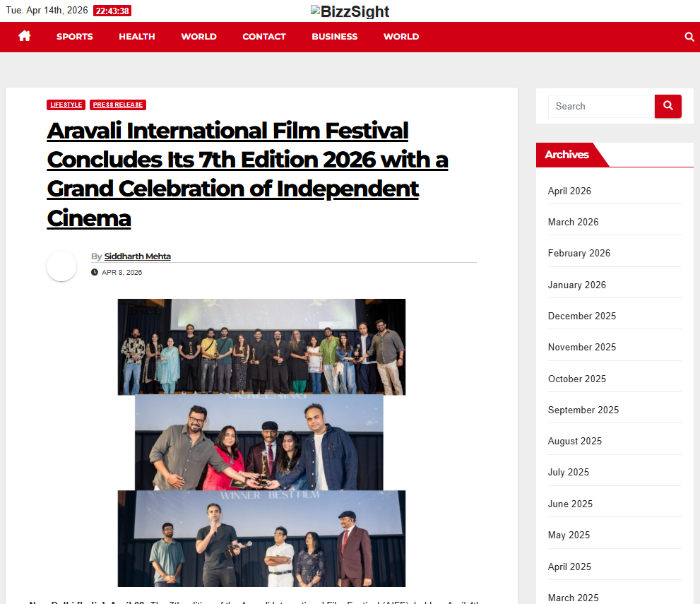The width and height of the screenshot is (700, 604).
Task: Click the red 22:43:38 time badge
Action: click(x=112, y=11)
